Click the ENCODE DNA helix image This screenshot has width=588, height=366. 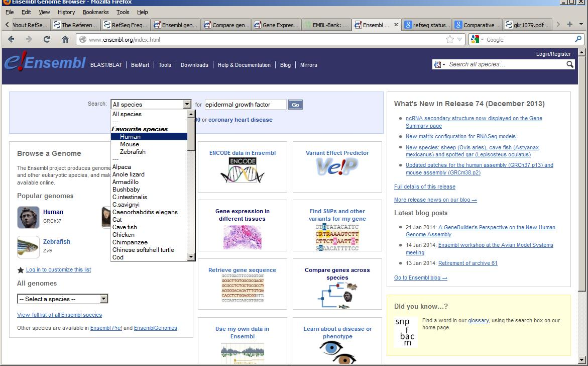pyautogui.click(x=243, y=171)
